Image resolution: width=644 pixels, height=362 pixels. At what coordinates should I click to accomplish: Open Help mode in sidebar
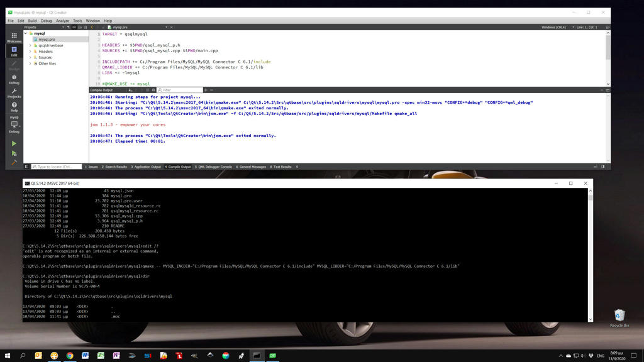(x=14, y=107)
